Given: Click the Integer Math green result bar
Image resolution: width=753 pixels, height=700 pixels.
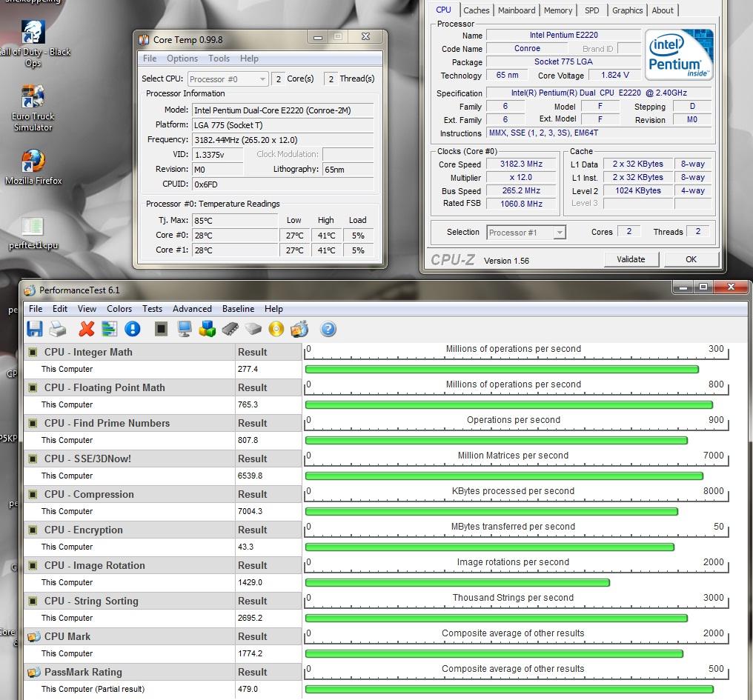Looking at the screenshot, I should click(502, 369).
